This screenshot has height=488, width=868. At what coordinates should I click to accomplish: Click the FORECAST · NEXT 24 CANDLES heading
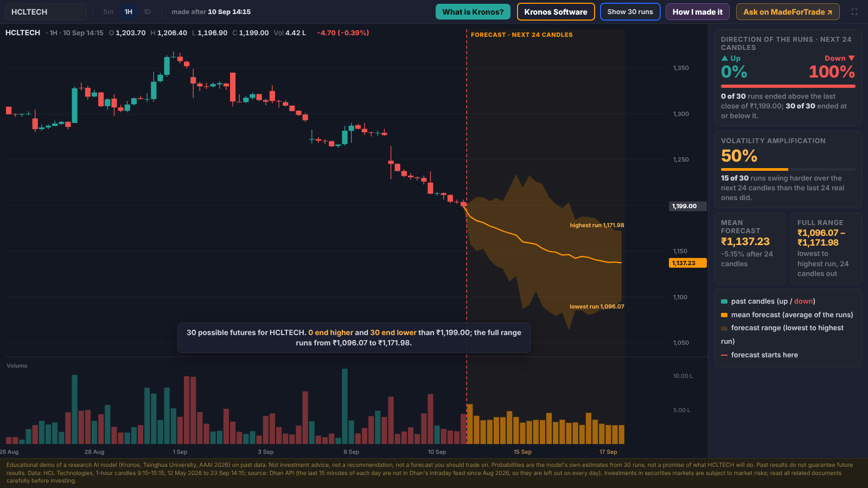522,35
